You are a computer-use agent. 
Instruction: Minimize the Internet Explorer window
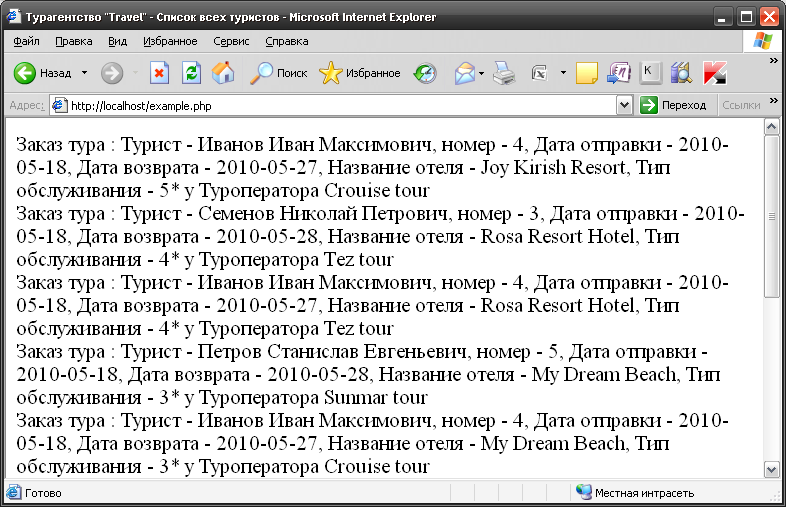[x=722, y=17]
